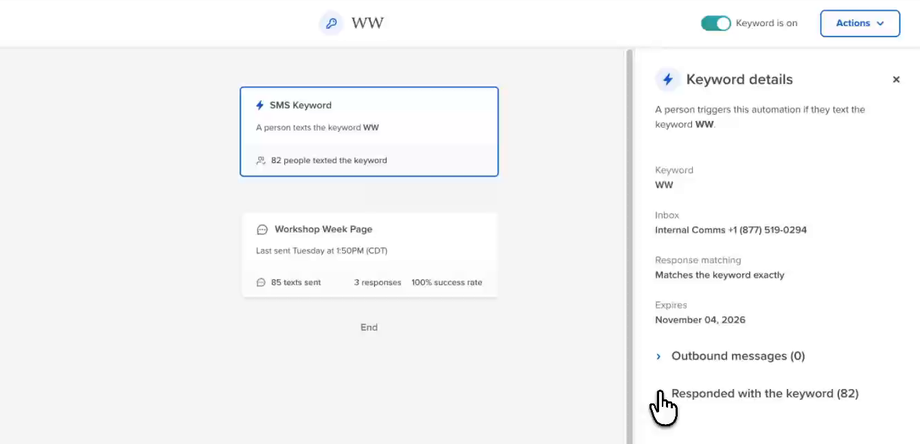The width and height of the screenshot is (920, 444).
Task: Click the lightning icon next to Keyword details
Action: click(x=668, y=79)
